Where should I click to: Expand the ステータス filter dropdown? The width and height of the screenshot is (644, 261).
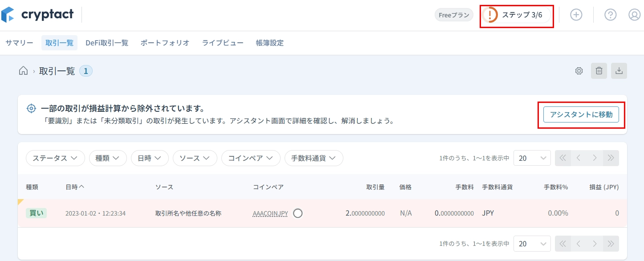point(55,158)
